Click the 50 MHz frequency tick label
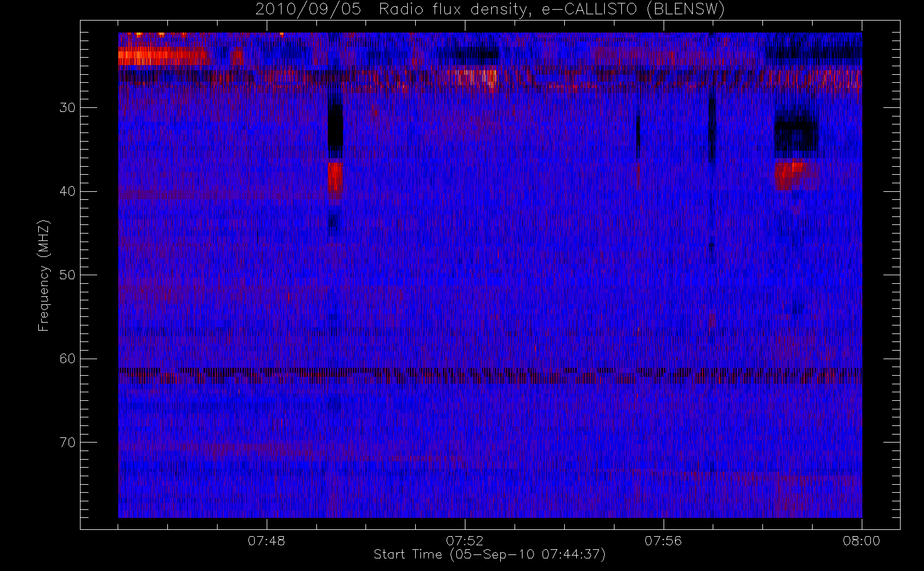This screenshot has height=571, width=924. pos(67,275)
